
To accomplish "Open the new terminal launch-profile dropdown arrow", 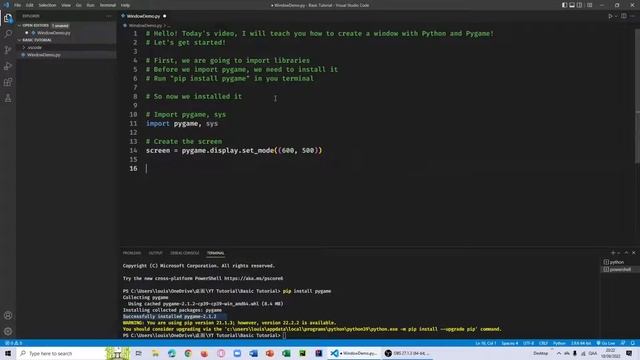I will click(619, 253).
